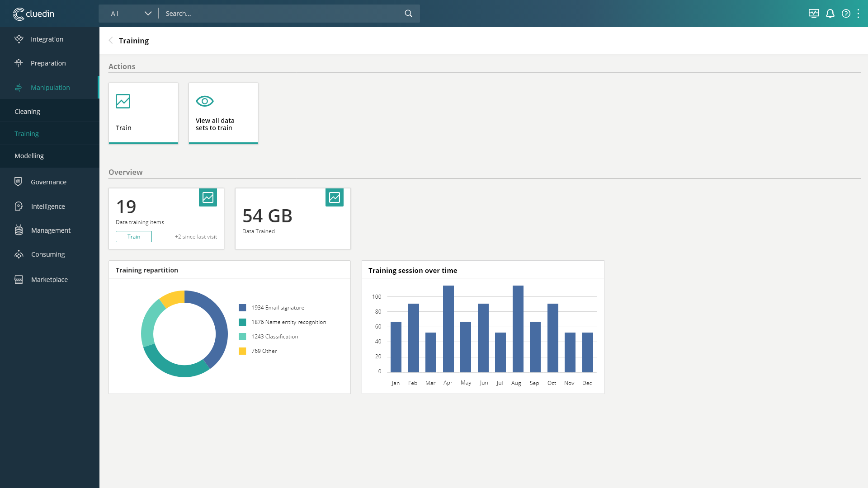Open the Governance menu item
Screen dimensions: 868x488
pos(50,182)
